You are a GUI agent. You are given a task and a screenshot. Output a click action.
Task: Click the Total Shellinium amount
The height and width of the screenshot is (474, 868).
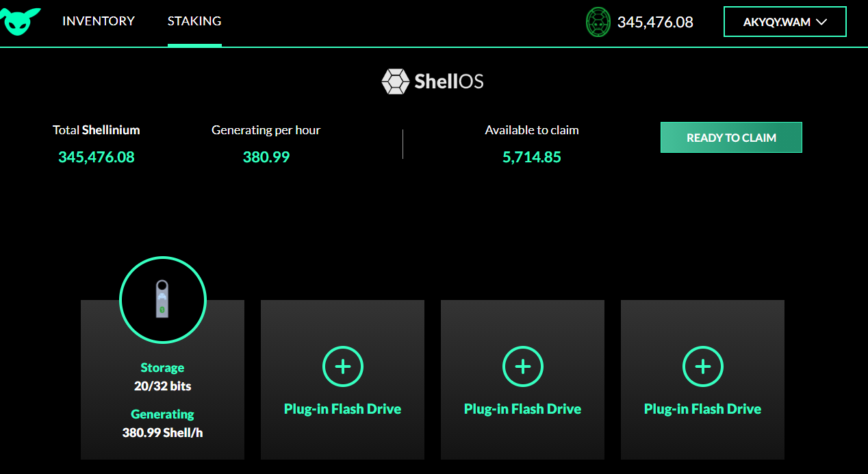coord(97,158)
